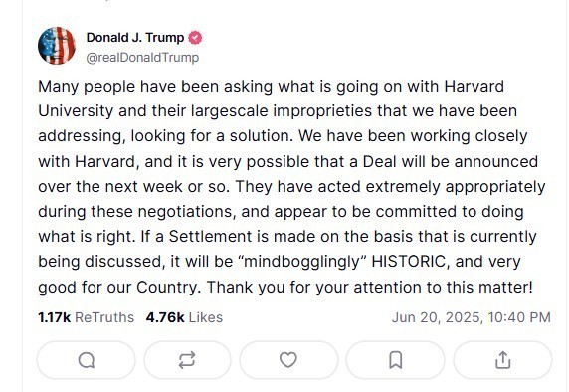View the 4.76k Likes list
The image size is (569, 392).
coord(184,317)
